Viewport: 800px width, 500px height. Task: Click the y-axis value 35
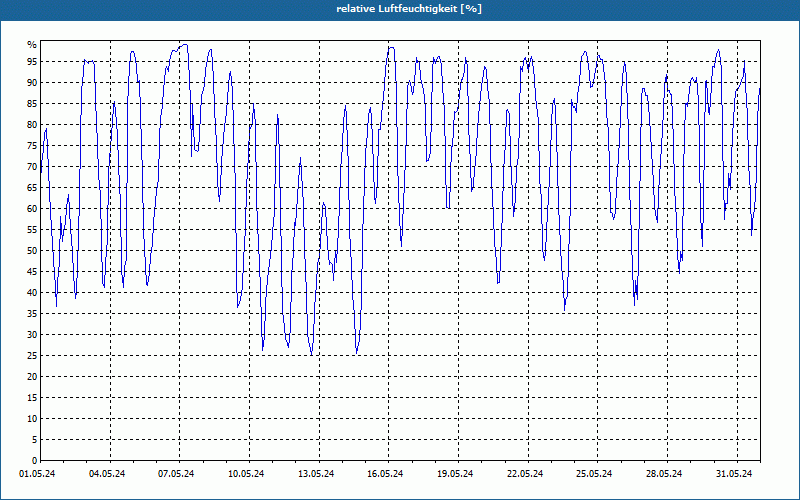32,314
